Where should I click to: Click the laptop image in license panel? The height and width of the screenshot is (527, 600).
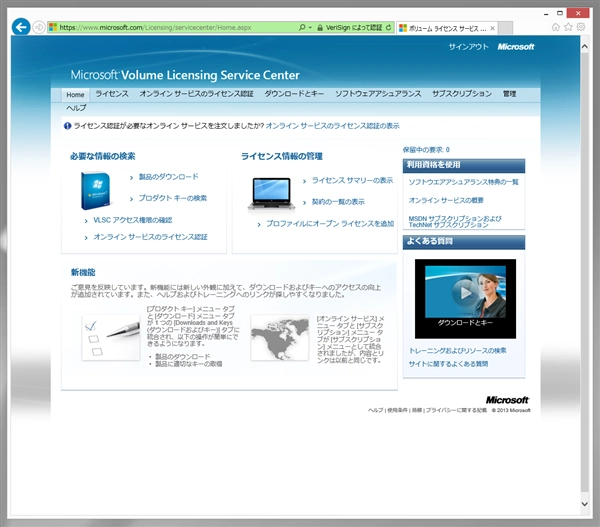tap(271, 194)
